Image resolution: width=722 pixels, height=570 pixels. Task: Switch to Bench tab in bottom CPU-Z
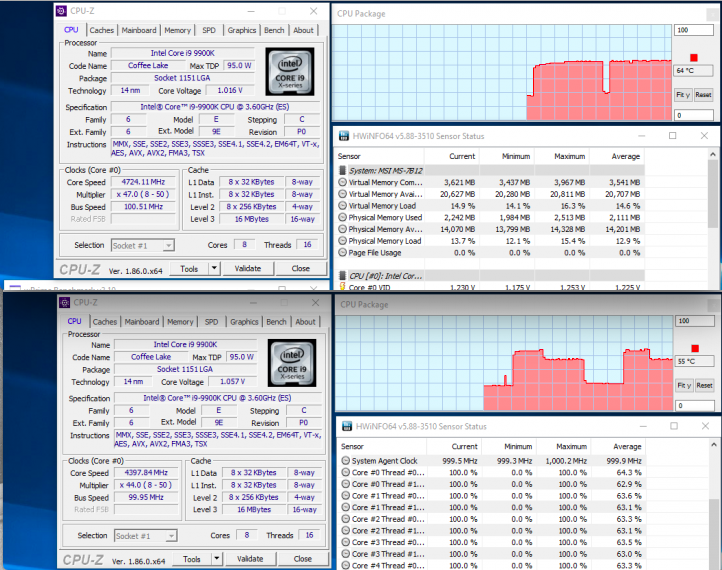point(276,322)
